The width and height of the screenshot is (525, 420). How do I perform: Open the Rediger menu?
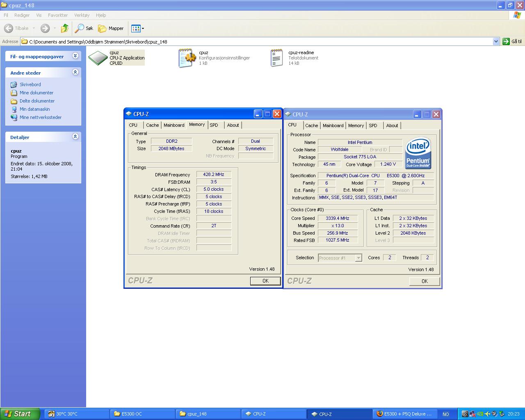pos(22,15)
